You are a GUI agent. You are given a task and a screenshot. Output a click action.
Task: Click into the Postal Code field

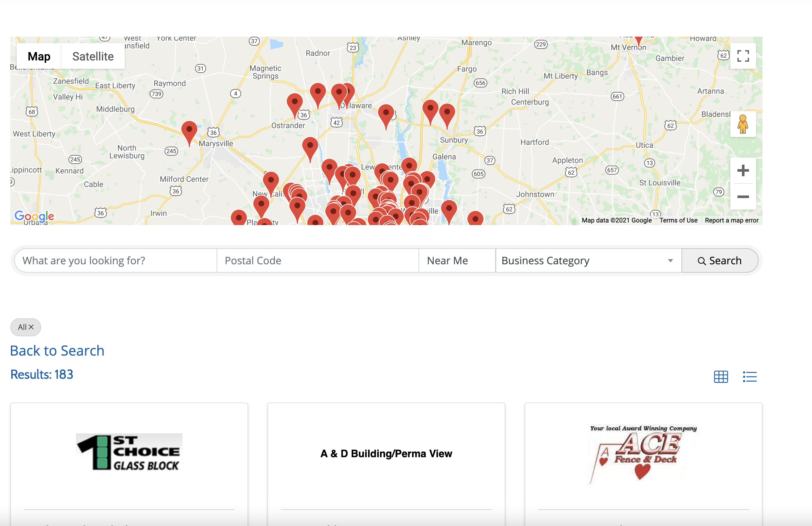[x=317, y=261]
